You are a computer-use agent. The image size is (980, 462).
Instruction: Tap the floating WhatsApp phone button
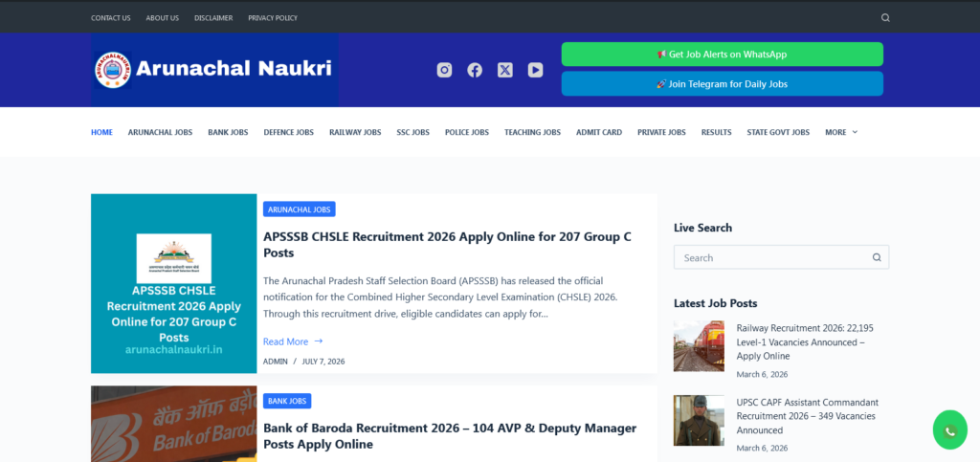(x=950, y=431)
